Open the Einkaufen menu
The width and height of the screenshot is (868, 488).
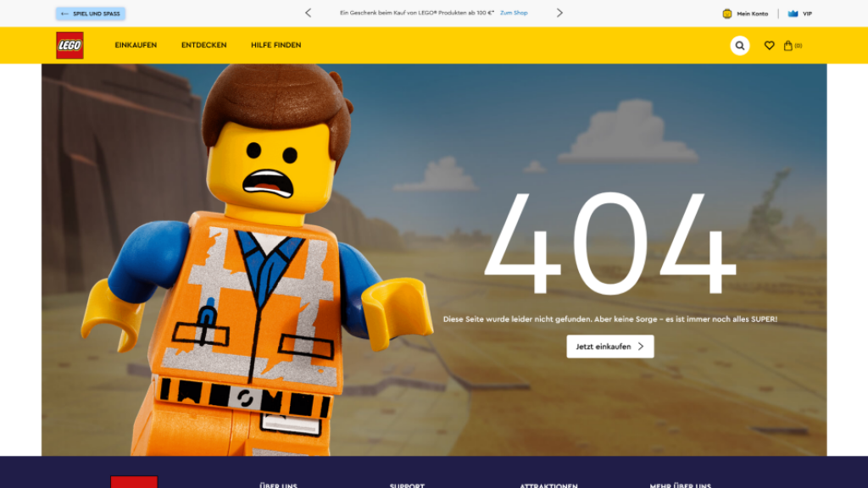pyautogui.click(x=136, y=46)
